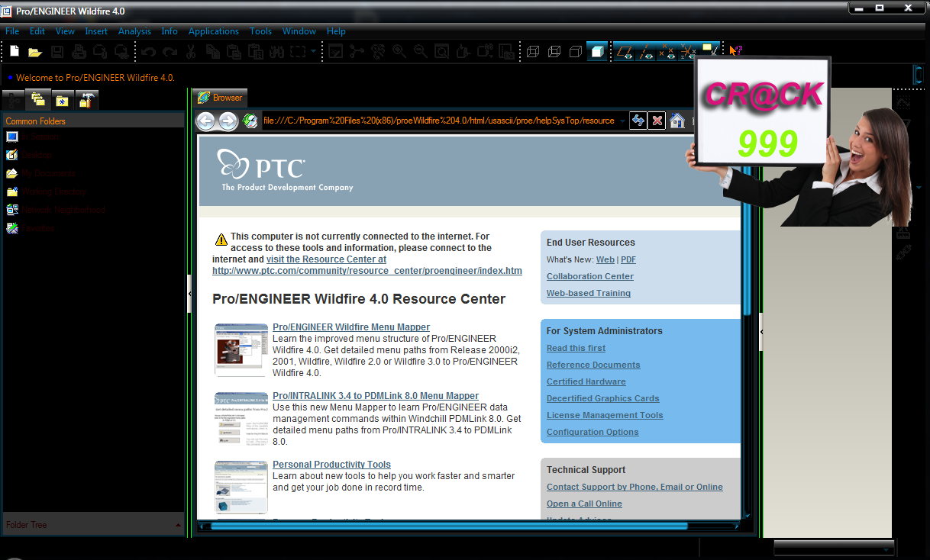This screenshot has width=930, height=560.
Task: Switch to the Favorites navigator tab
Action: tap(63, 100)
